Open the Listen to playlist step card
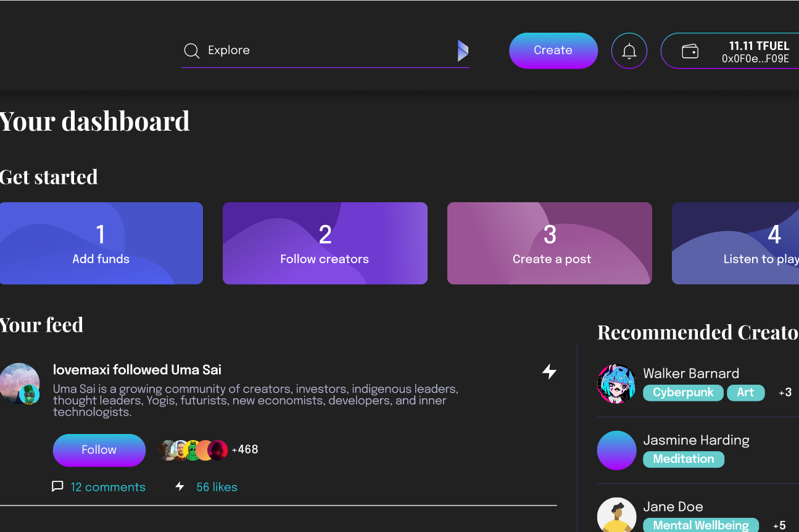Viewport: 799px width, 532px height. pos(735,243)
